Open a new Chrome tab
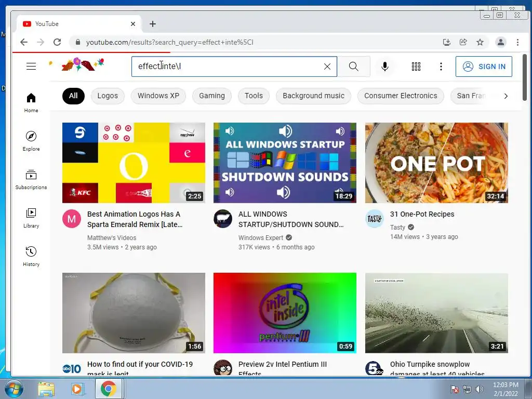 tap(153, 24)
